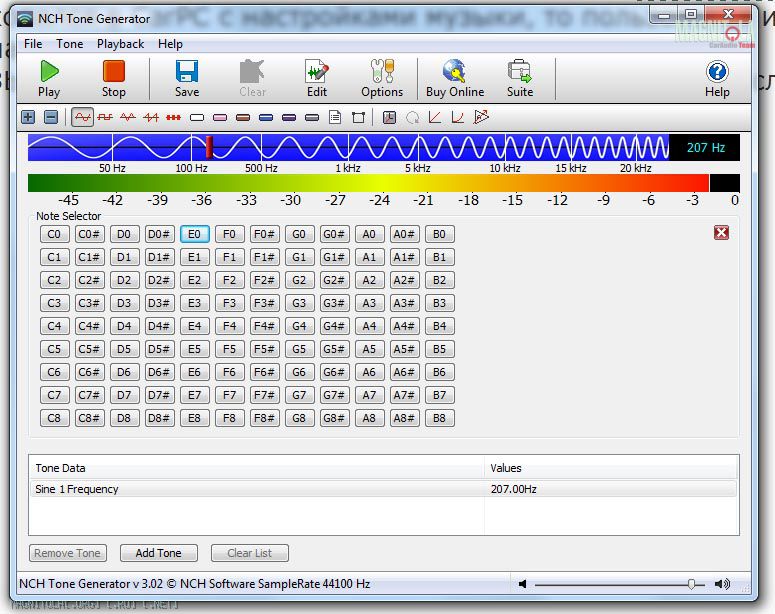Screen dimensions: 775x614
Task: Click the Tone Data column header
Action: (257, 468)
